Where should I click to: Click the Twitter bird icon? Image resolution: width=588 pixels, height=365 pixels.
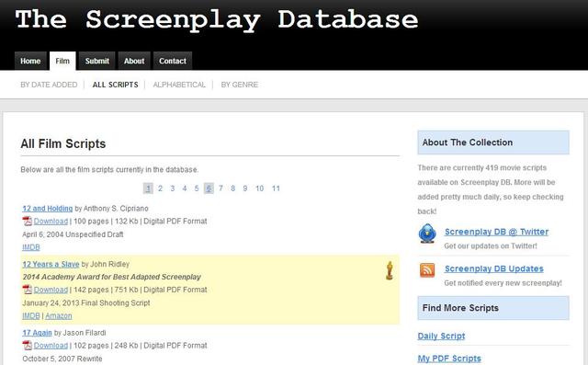tap(427, 234)
